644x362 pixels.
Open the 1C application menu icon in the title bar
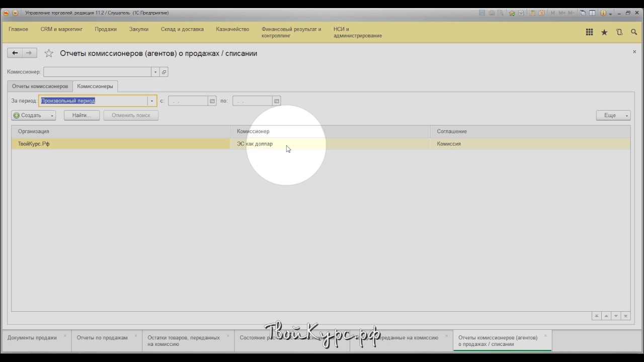coord(6,13)
